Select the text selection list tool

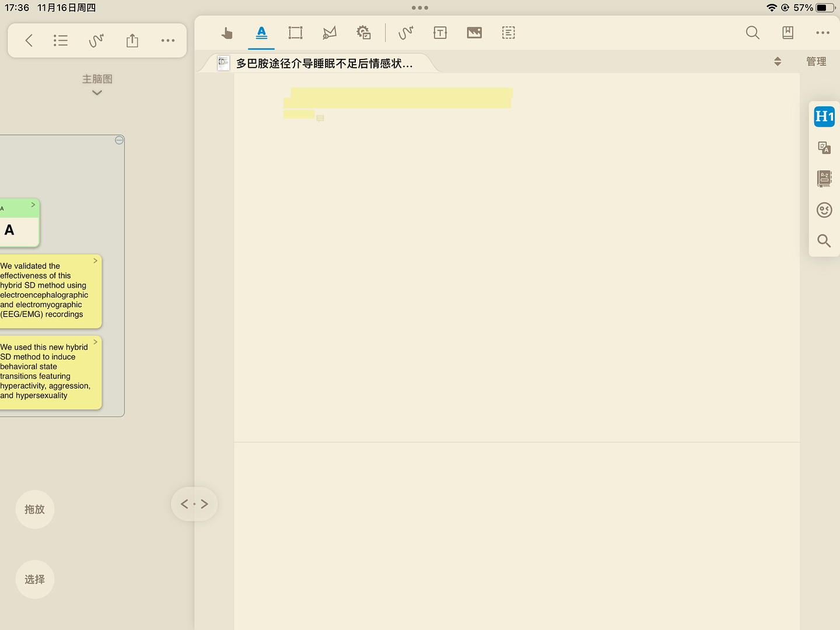pos(509,33)
